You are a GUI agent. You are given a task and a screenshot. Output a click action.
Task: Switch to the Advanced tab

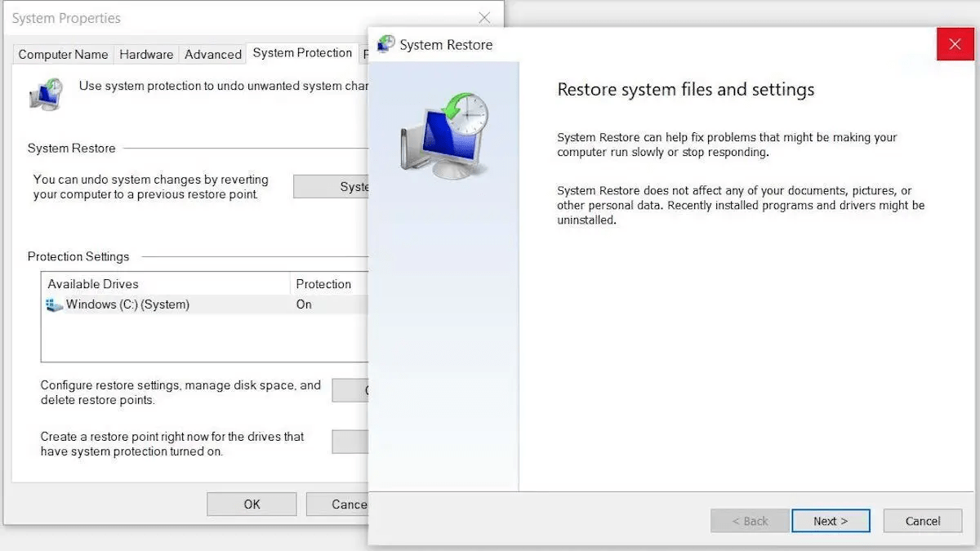click(x=213, y=54)
